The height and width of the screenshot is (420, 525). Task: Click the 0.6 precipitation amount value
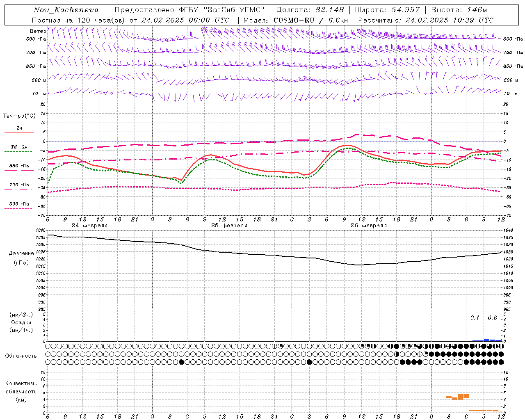pyautogui.click(x=492, y=318)
